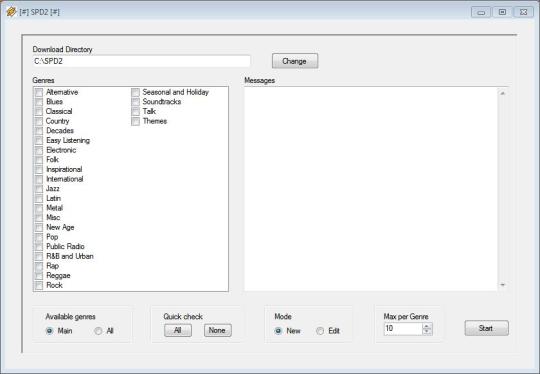This screenshot has height=374, width=540.
Task: Increase Max per Genre with up arrow
Action: click(427, 326)
